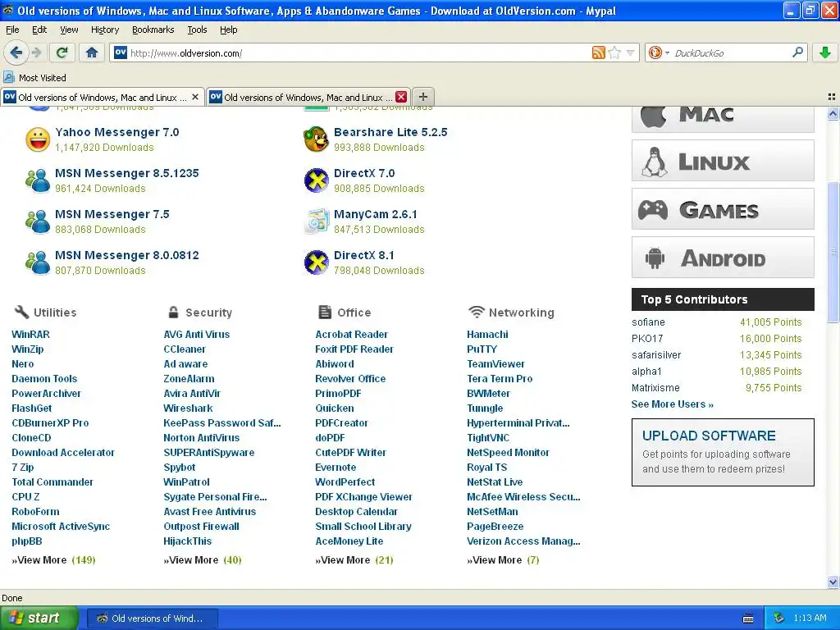Click the MSN Messenger 7.5 icon
Viewport: 840px width, 630px height.
[38, 221]
